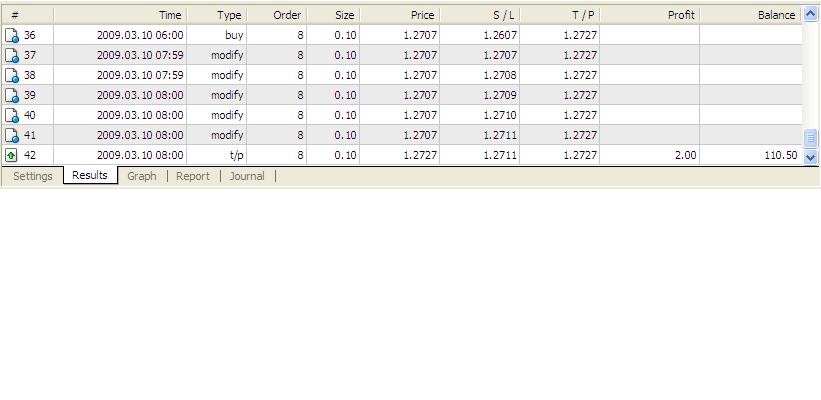Viewport: 821px width, 400px height.
Task: Click the S/L value 1.2607
Action: pos(500,36)
